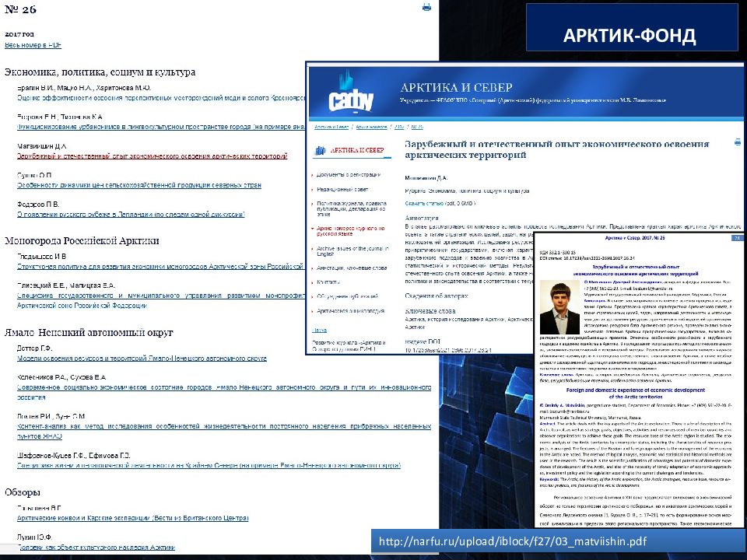The width and height of the screenshot is (747, 560).
Task: Click the 'Арктика и Север. 2017. № 26' PDF header
Action: pos(635,238)
